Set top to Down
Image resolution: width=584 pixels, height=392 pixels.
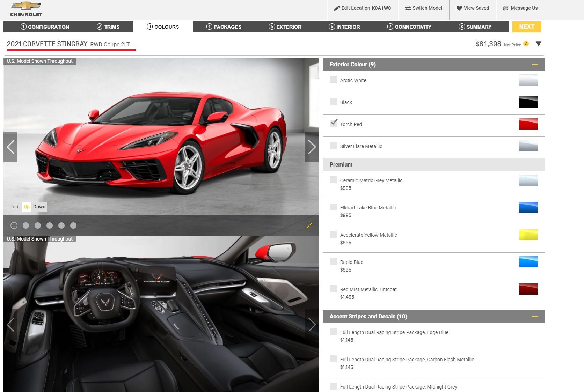click(x=39, y=207)
